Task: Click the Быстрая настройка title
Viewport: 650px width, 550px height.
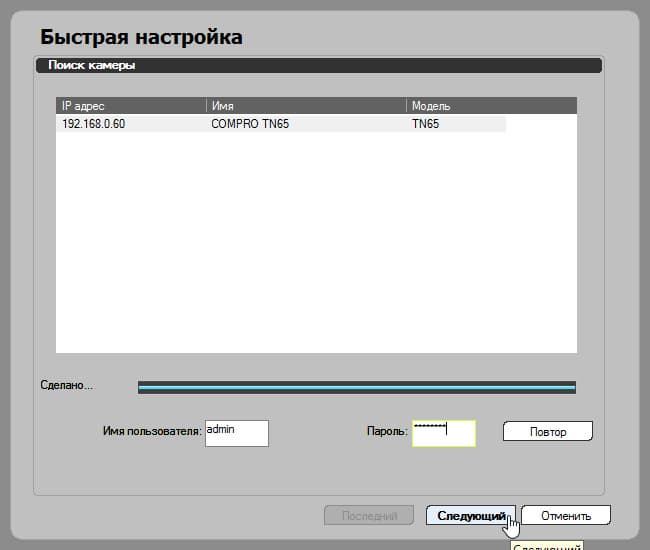Action: pyautogui.click(x=141, y=37)
